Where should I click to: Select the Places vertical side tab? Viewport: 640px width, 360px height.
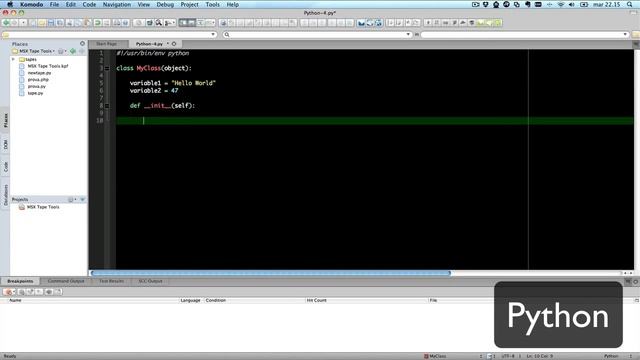coord(5,120)
